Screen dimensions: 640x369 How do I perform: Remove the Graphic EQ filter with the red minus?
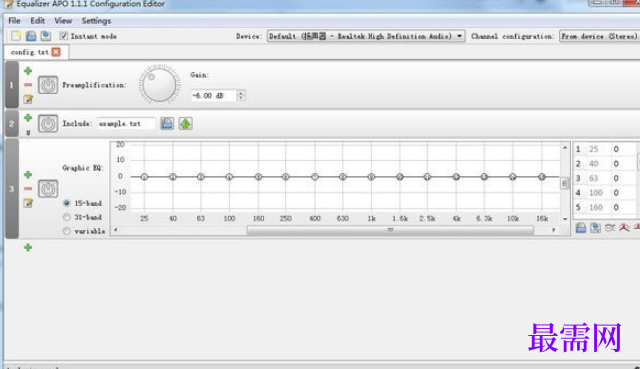coord(28,189)
